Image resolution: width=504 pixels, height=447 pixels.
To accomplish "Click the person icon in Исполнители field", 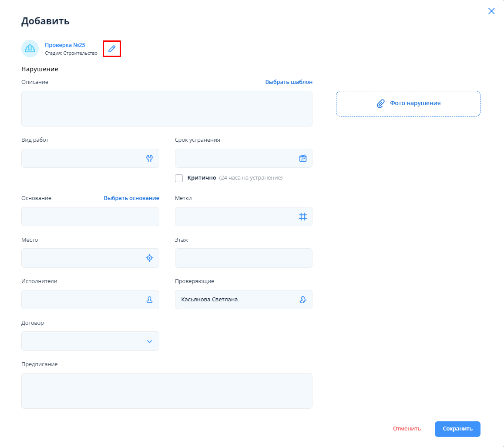I will click(x=149, y=300).
